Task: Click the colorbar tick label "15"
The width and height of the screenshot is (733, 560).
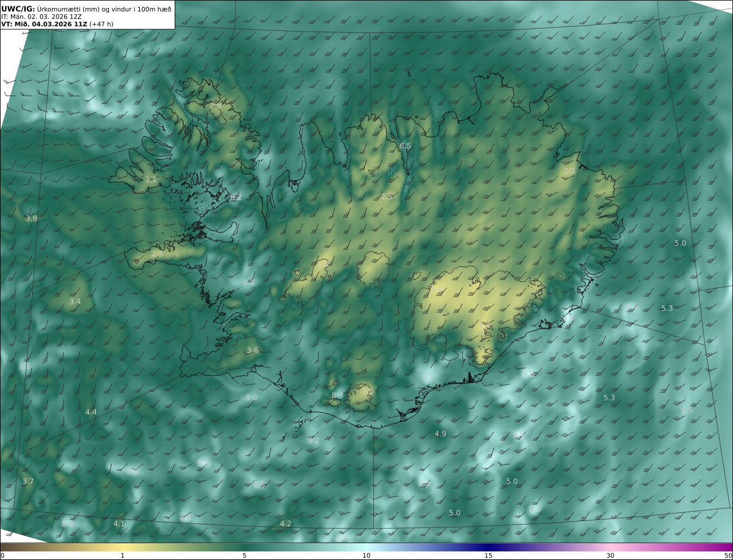Action: tap(488, 555)
